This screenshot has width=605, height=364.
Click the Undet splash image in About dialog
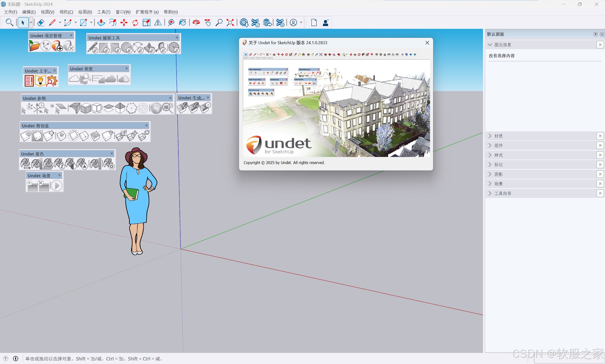point(336,104)
